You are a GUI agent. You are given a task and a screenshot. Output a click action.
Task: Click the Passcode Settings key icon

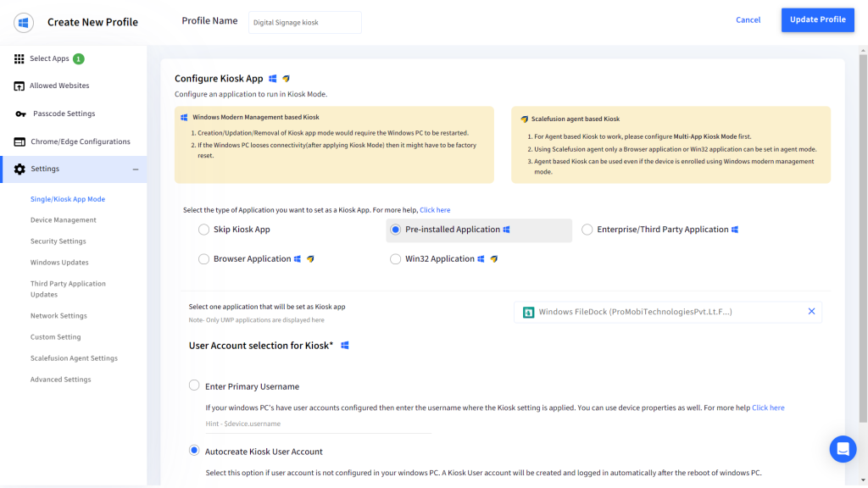click(20, 114)
